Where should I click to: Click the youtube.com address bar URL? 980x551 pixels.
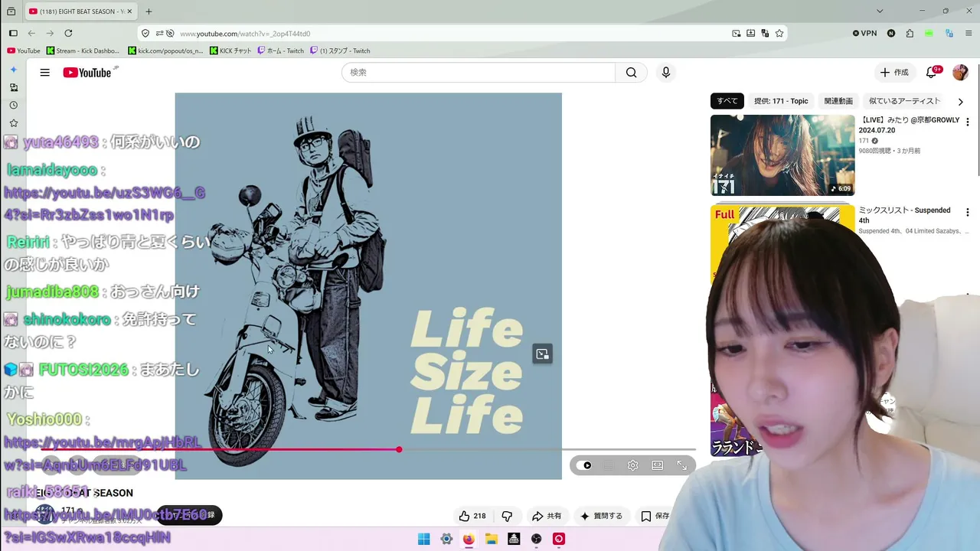245,34
